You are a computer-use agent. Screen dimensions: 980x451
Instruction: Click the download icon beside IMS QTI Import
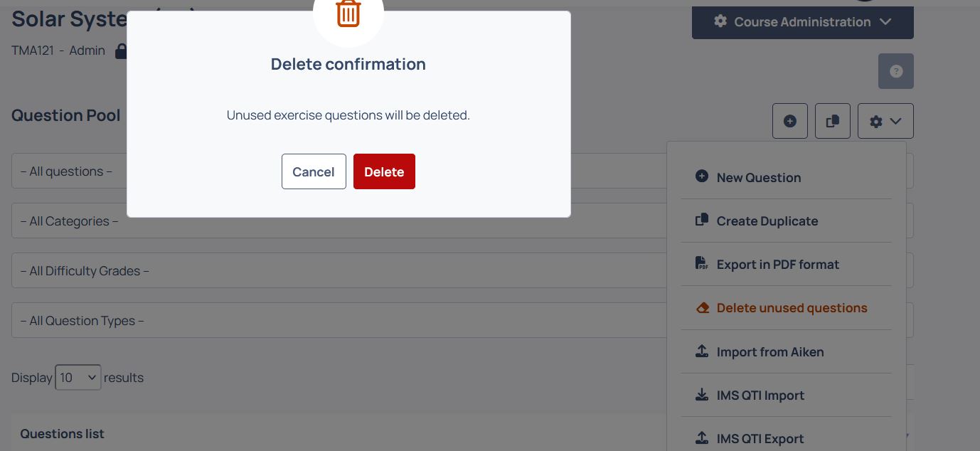coord(702,394)
